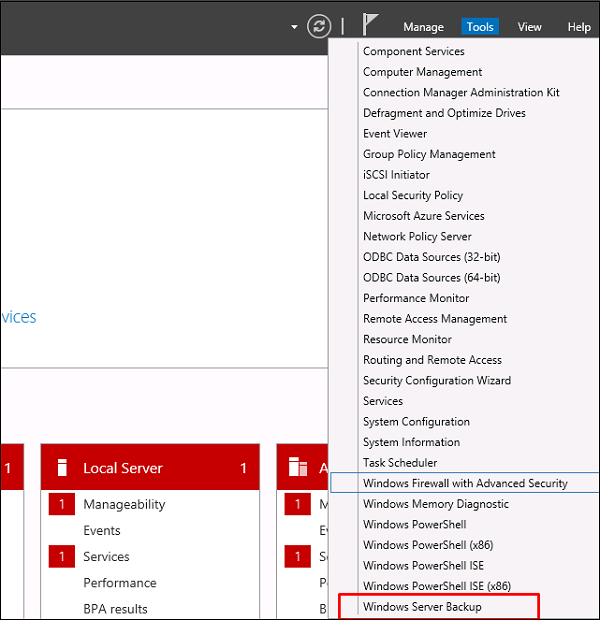
Task: Click the refresh icon in the header
Action: [x=319, y=26]
